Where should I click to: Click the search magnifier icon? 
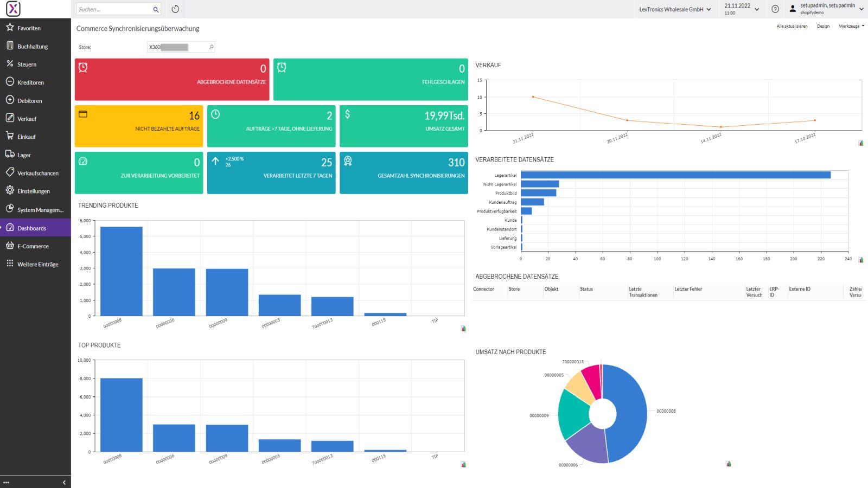point(156,9)
